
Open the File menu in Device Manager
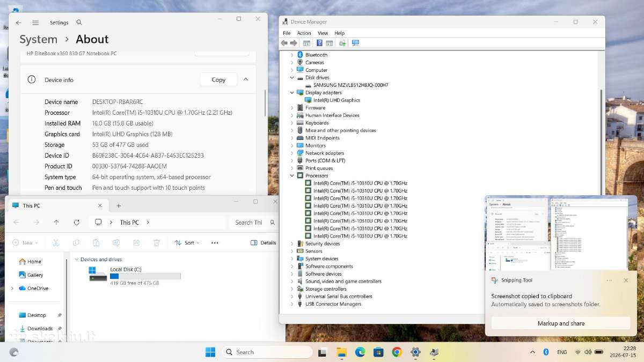coord(287,33)
